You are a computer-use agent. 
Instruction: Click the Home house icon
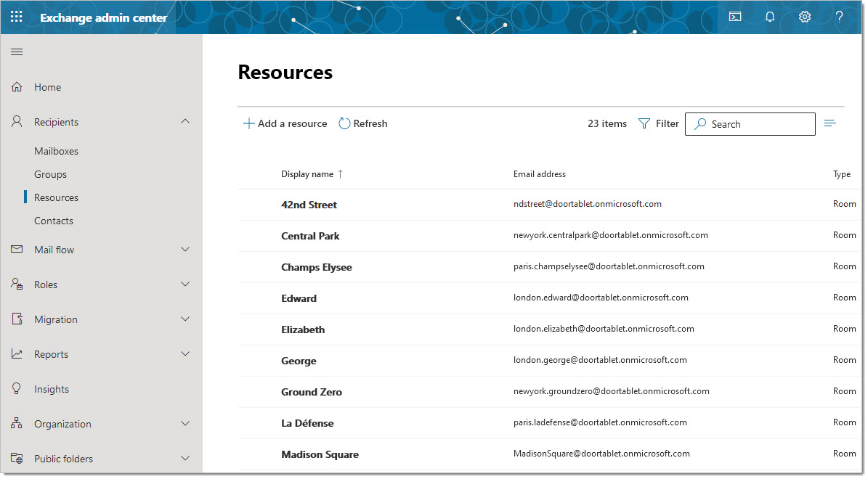[x=17, y=87]
